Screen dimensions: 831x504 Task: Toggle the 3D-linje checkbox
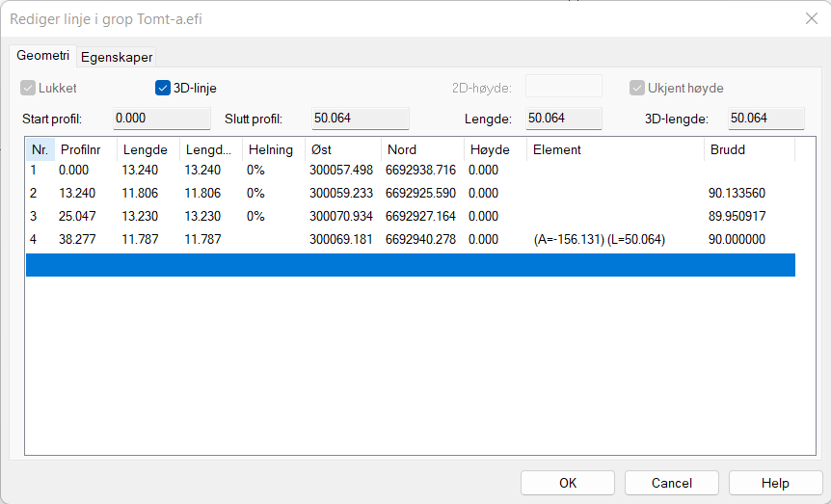163,89
